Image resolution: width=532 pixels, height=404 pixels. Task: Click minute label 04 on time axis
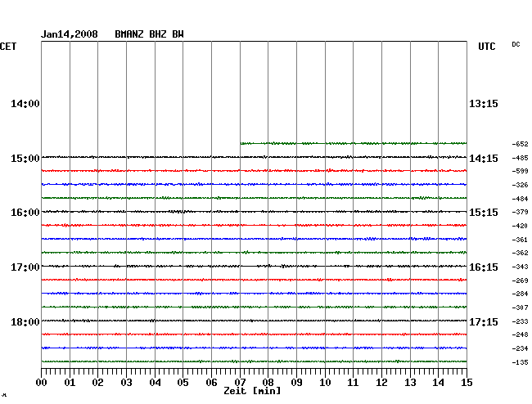[155, 383]
